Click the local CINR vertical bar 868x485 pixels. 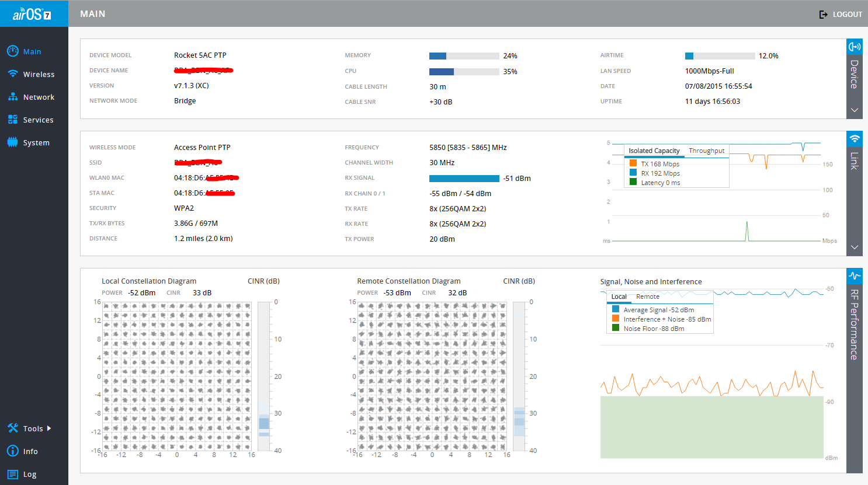[264, 376]
